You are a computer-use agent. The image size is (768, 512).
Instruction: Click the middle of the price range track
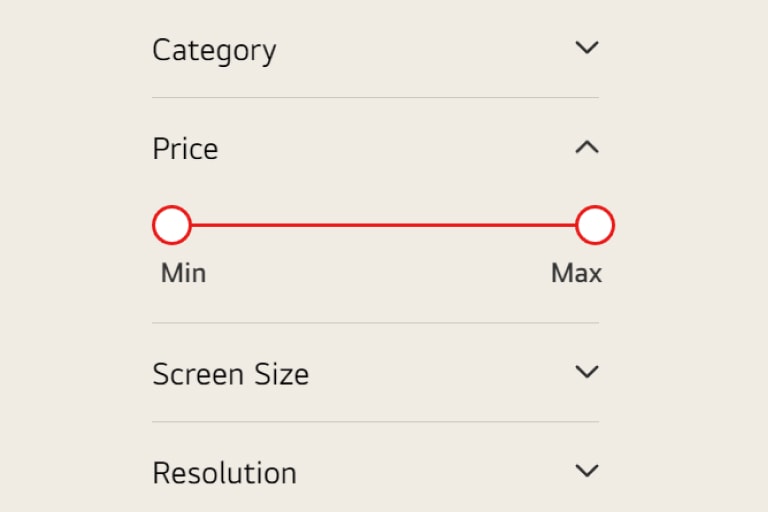(x=383, y=225)
